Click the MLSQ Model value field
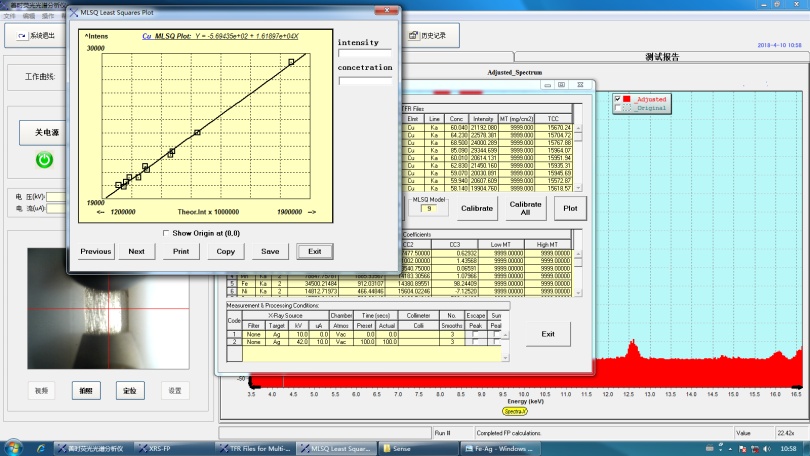The height and width of the screenshot is (456, 810). [429, 209]
